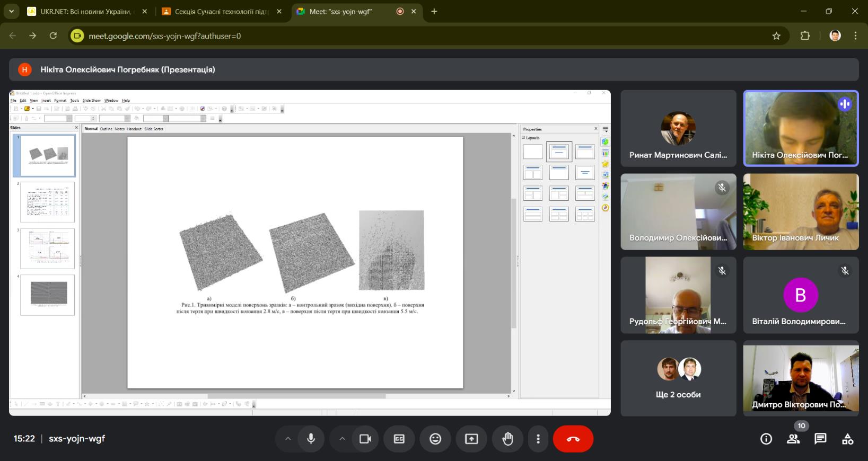This screenshot has width=868, height=461.
Task: Show the participants list panel
Action: point(793,439)
